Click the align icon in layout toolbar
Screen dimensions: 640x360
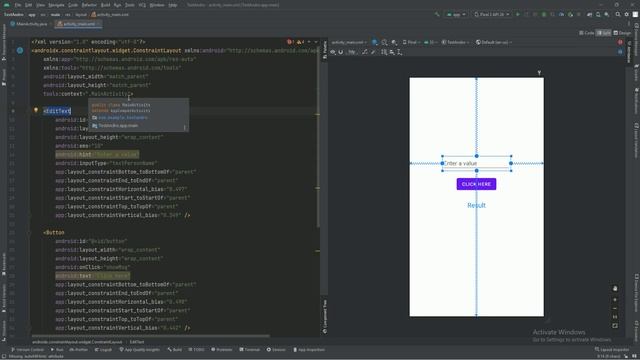[392, 52]
